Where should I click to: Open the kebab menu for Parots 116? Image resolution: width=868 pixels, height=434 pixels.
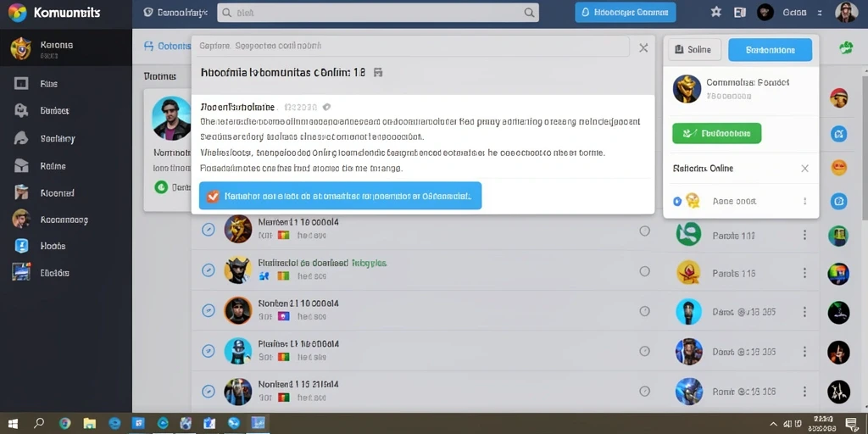click(x=805, y=273)
